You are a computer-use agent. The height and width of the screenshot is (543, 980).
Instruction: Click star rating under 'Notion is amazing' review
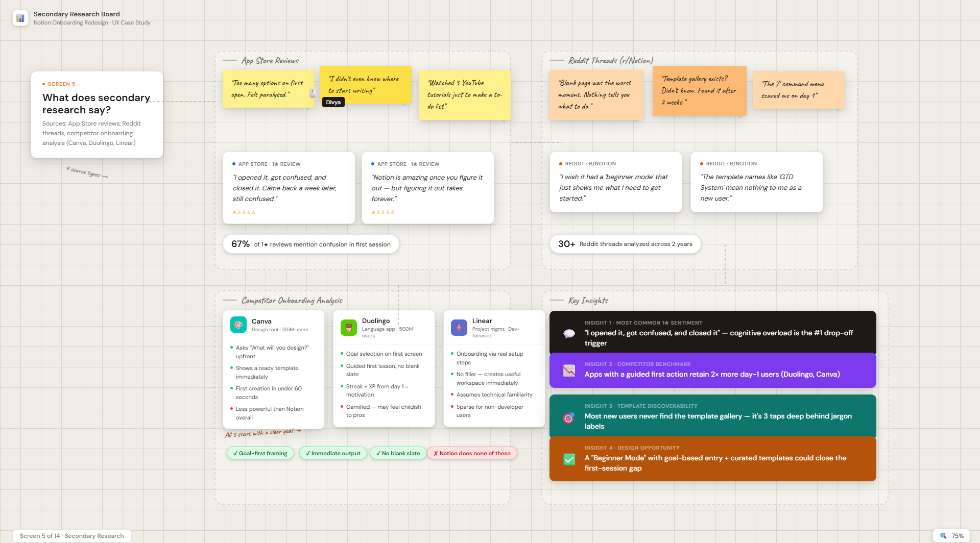(x=383, y=212)
